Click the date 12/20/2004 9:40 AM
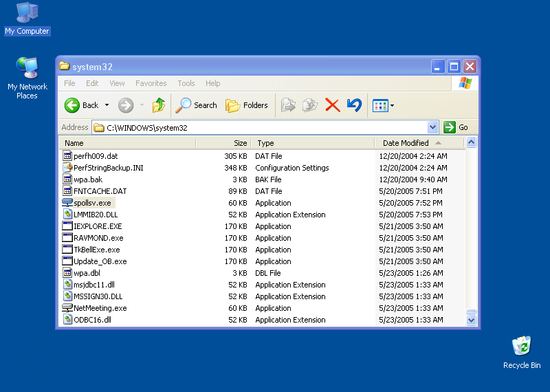Viewport: 550px width, 392px height. click(x=413, y=179)
